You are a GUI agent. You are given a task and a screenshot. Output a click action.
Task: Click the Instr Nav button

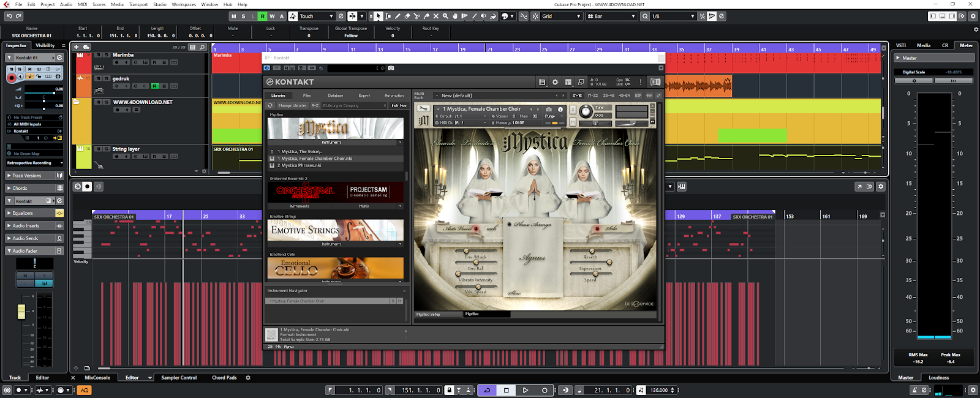[x=399, y=105]
